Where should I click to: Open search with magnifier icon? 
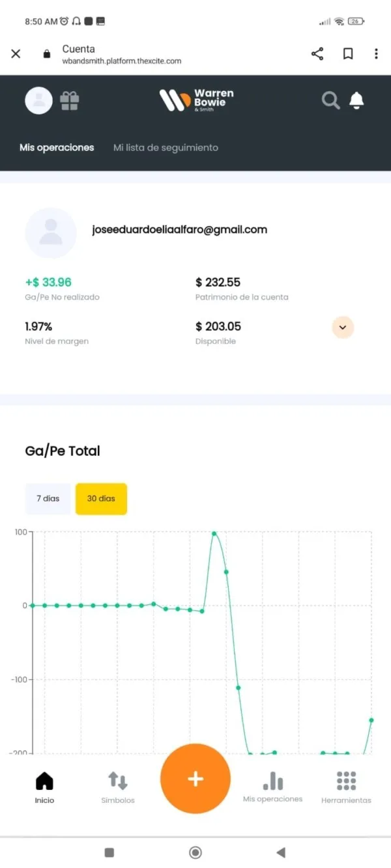331,100
